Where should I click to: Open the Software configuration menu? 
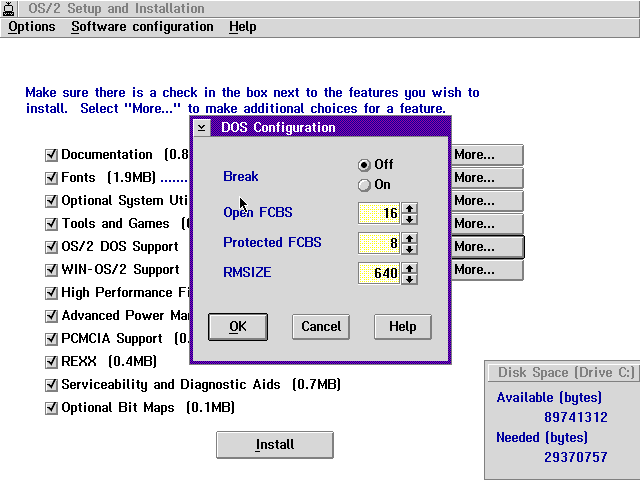(142, 27)
